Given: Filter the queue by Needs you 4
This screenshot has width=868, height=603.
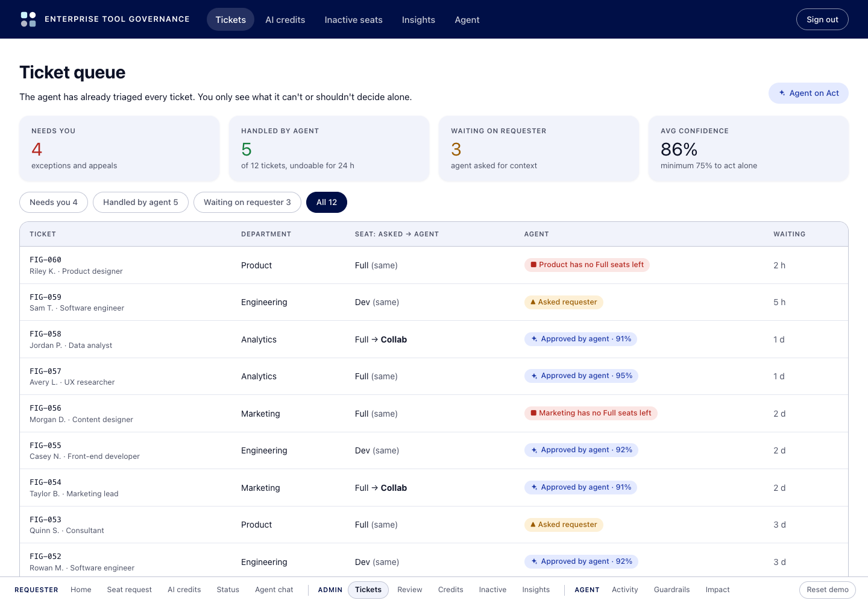Looking at the screenshot, I should pyautogui.click(x=54, y=202).
